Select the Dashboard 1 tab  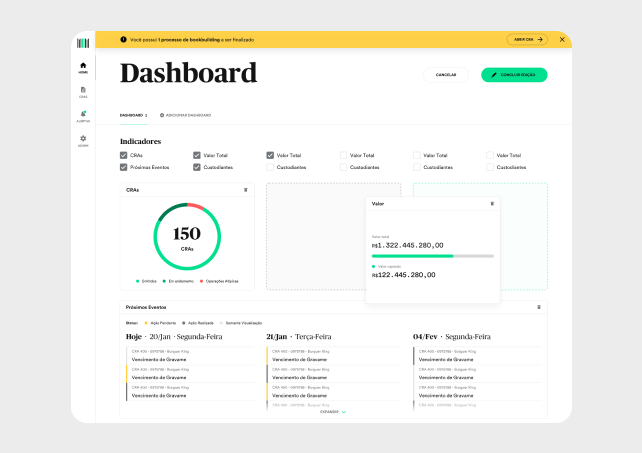tap(133, 115)
